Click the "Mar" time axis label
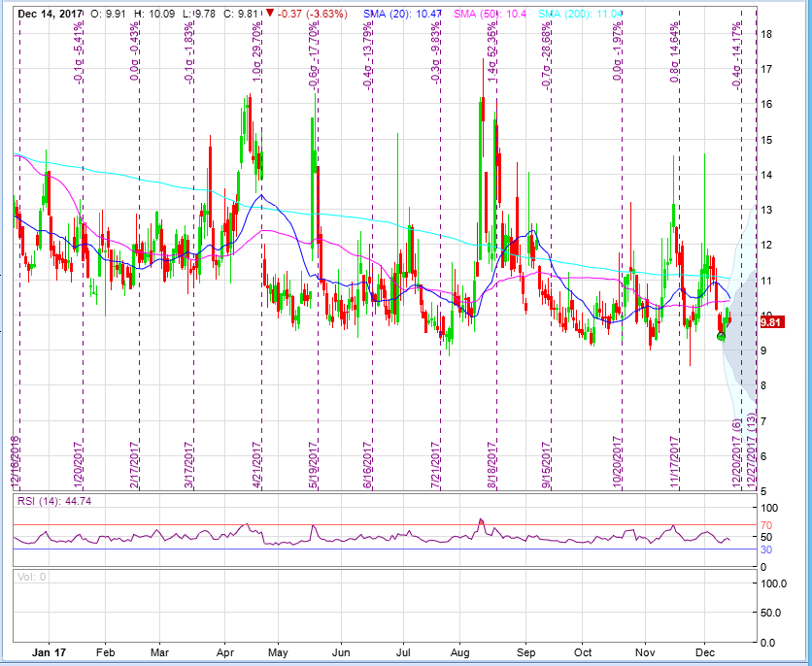This screenshot has width=812, height=666. (x=160, y=652)
